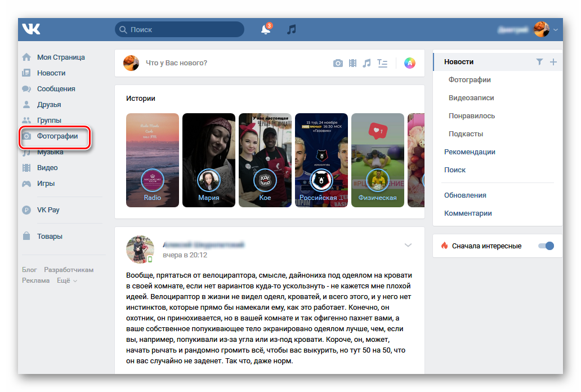The height and width of the screenshot is (392, 581).
Task: Attach audio using the music note in post box
Action: tap(367, 63)
